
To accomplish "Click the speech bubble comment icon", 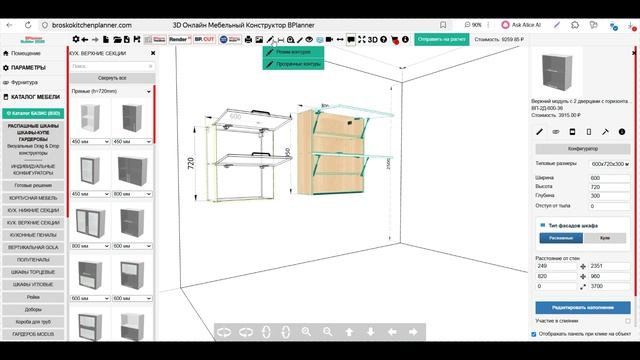I will click(x=351, y=40).
